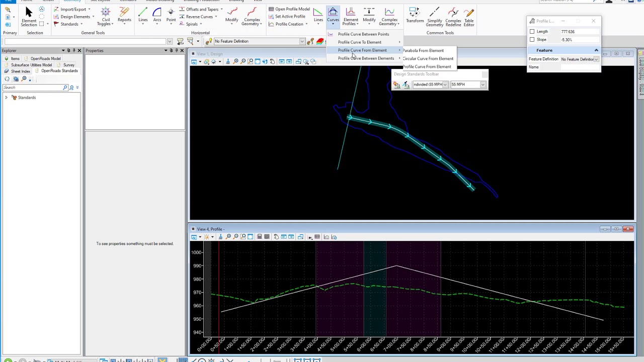
Task: Click Set Active Profile button
Action: pos(287,17)
